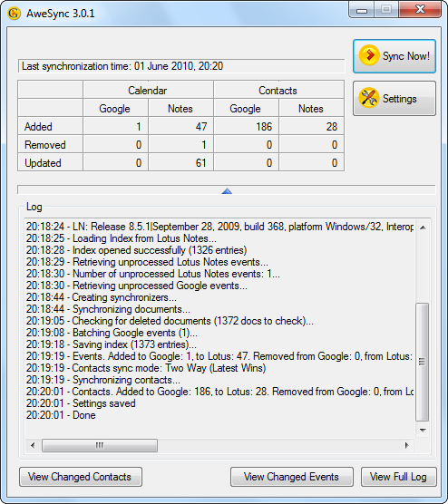
Task: Click the log vertical scrollbar up arrow
Action: (423, 228)
